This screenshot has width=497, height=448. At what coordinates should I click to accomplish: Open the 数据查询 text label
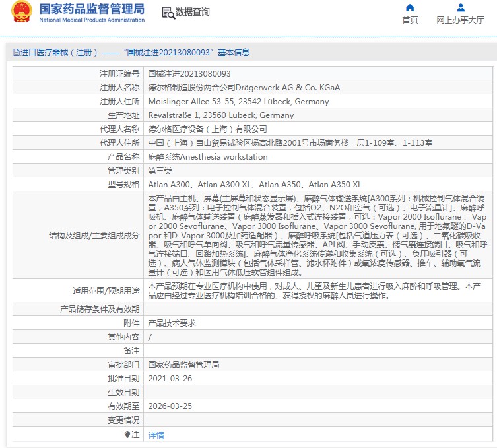coord(193,13)
